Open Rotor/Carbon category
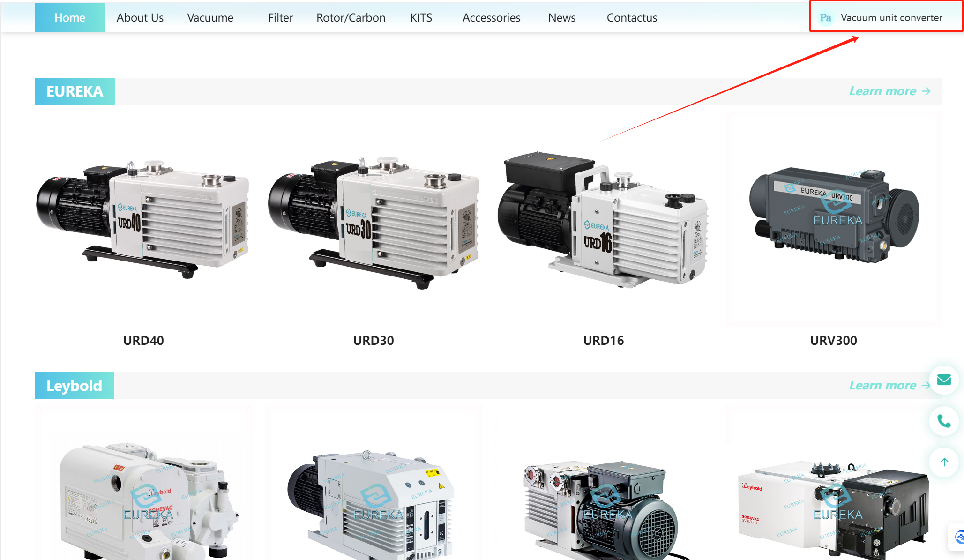Viewport: 964px width, 560px height. tap(351, 18)
